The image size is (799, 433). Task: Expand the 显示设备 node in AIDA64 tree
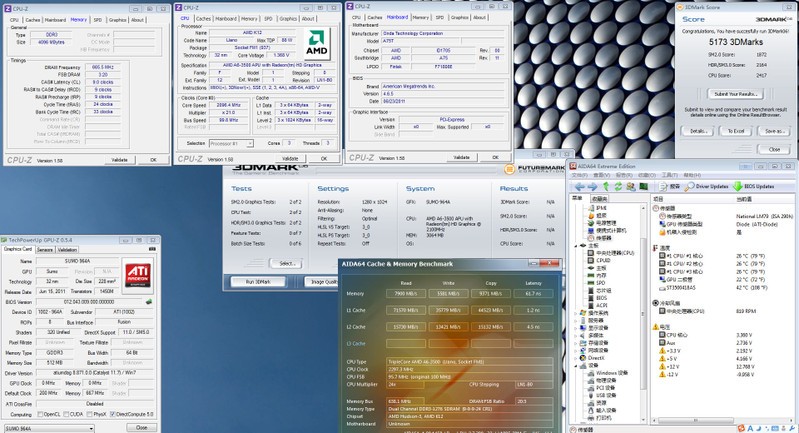(577, 328)
